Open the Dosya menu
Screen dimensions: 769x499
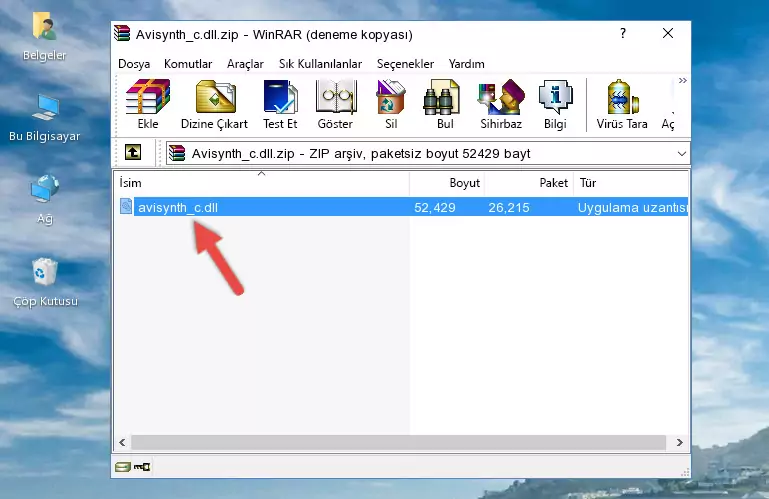pyautogui.click(x=134, y=64)
